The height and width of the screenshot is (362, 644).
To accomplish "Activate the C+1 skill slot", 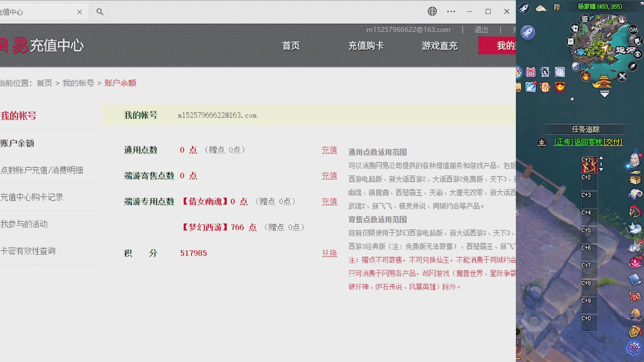I will tap(589, 165).
